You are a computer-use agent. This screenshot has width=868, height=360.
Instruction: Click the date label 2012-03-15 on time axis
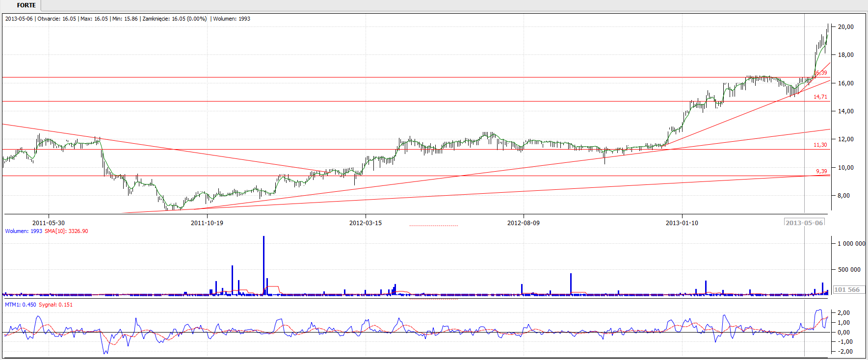tap(366, 223)
